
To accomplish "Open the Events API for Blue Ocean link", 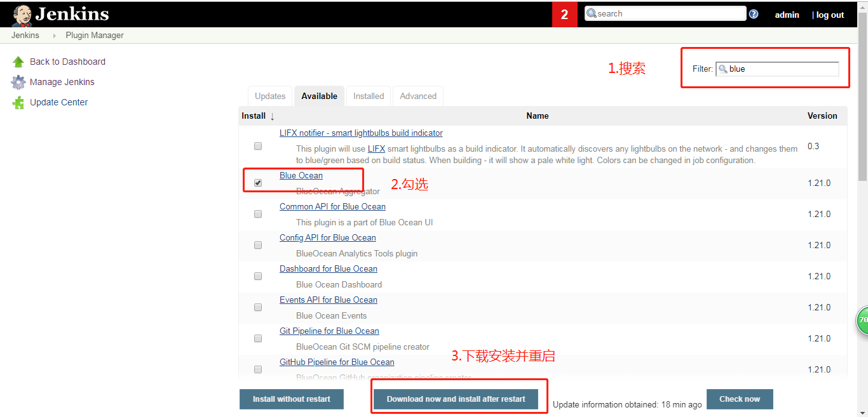I will click(329, 300).
